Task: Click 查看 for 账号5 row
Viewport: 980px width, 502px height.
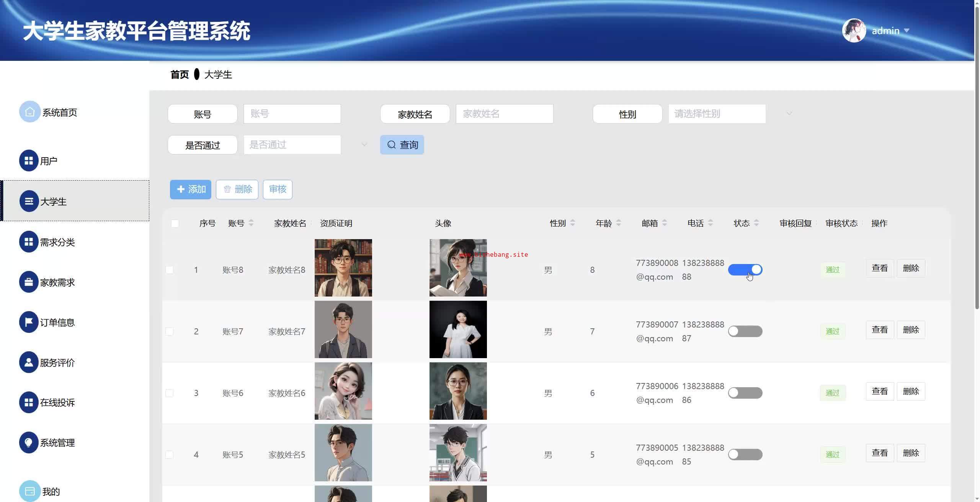Action: 879,453
